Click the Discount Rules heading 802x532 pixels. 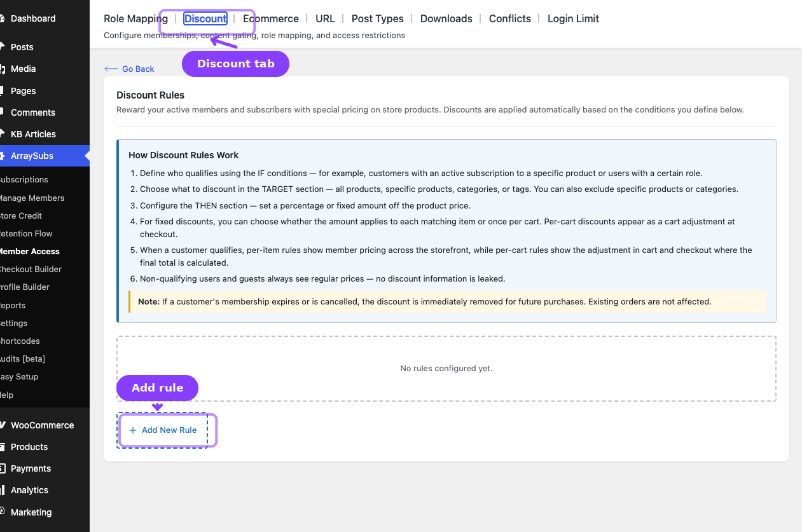[150, 95]
